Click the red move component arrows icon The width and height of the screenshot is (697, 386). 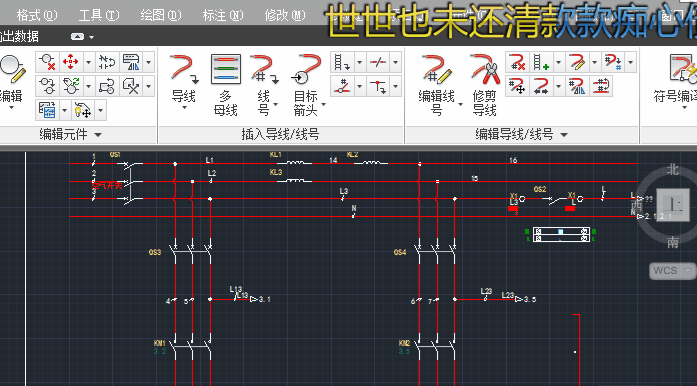pyautogui.click(x=71, y=62)
